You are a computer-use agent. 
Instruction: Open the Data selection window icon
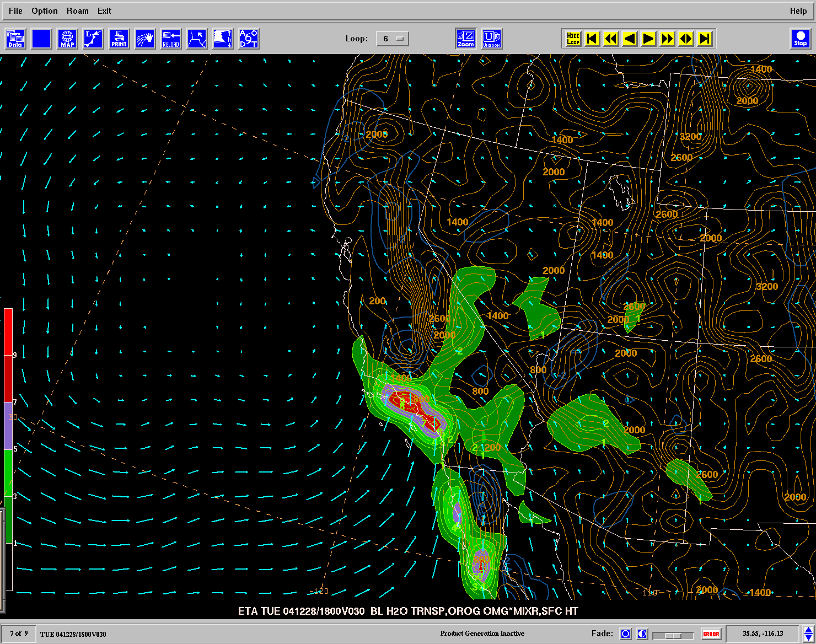pos(15,39)
